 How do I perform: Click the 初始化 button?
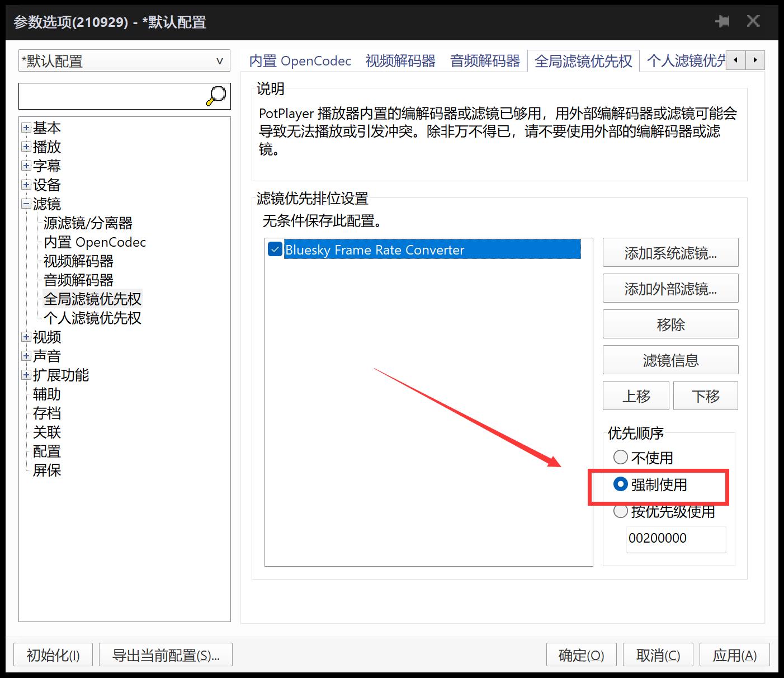pyautogui.click(x=53, y=655)
